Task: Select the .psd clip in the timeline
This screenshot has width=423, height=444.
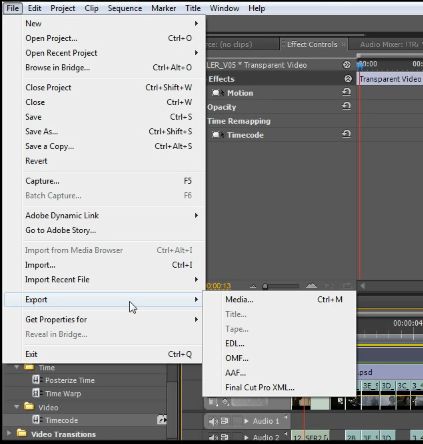Action: pyautogui.click(x=389, y=372)
